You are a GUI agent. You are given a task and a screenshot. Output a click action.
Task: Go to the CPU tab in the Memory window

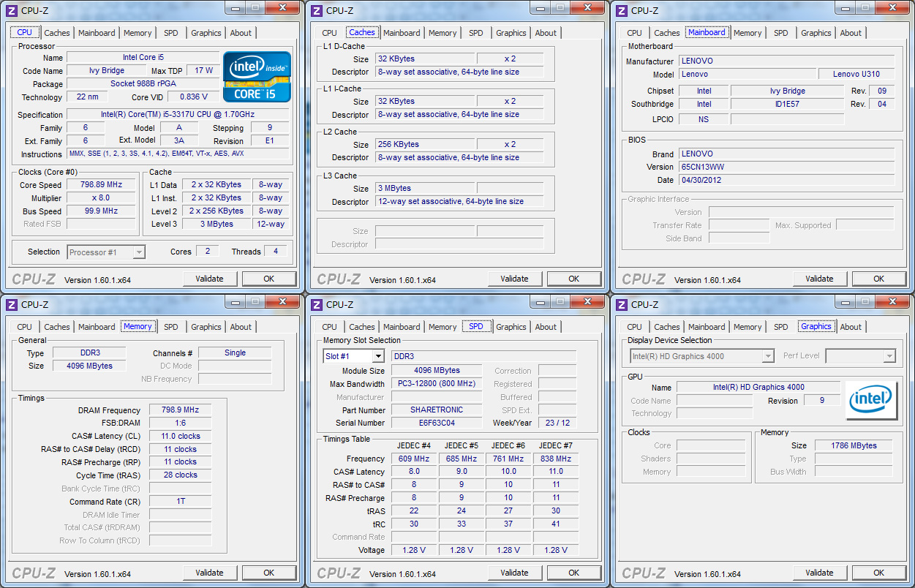tap(24, 327)
